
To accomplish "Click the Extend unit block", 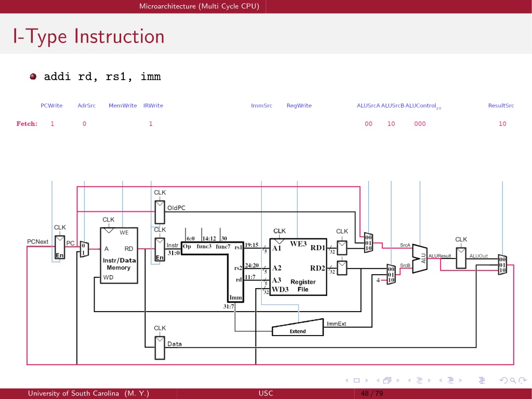I will click(x=297, y=328).
